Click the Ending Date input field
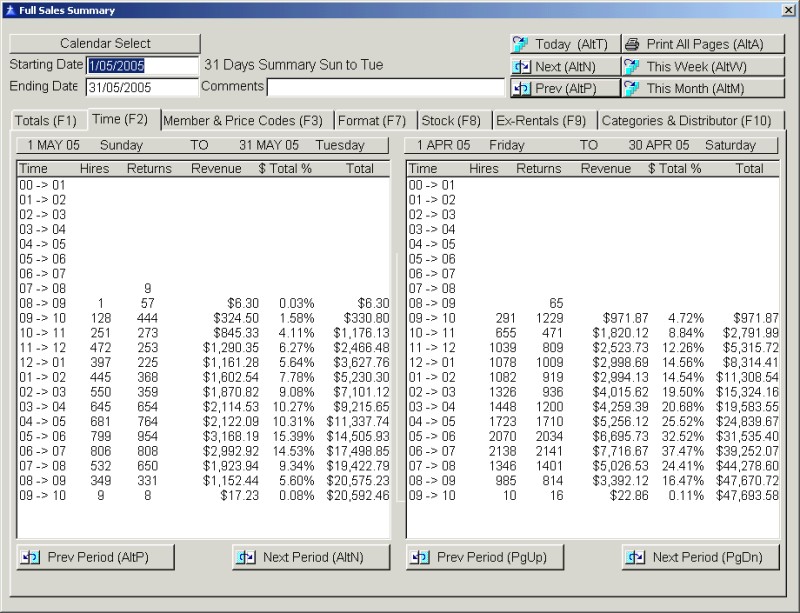This screenshot has width=800, height=613. pos(142,87)
